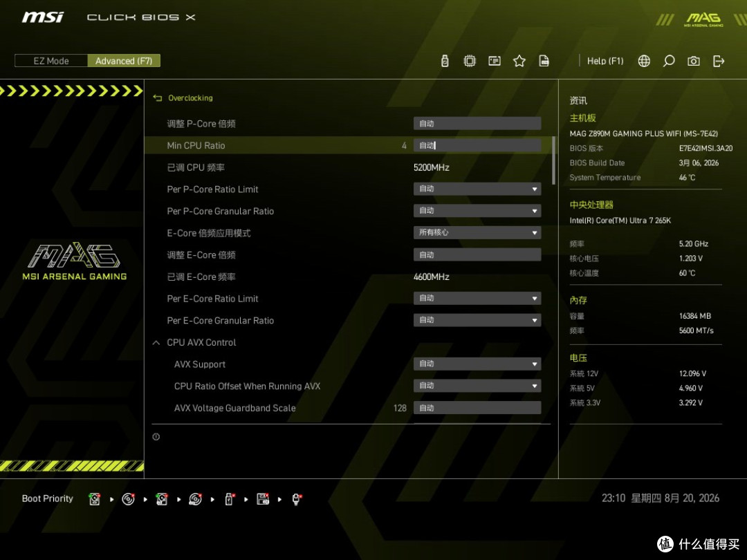This screenshot has width=747, height=560.
Task: Click the 16384 MB memory capacity value
Action: (x=694, y=316)
